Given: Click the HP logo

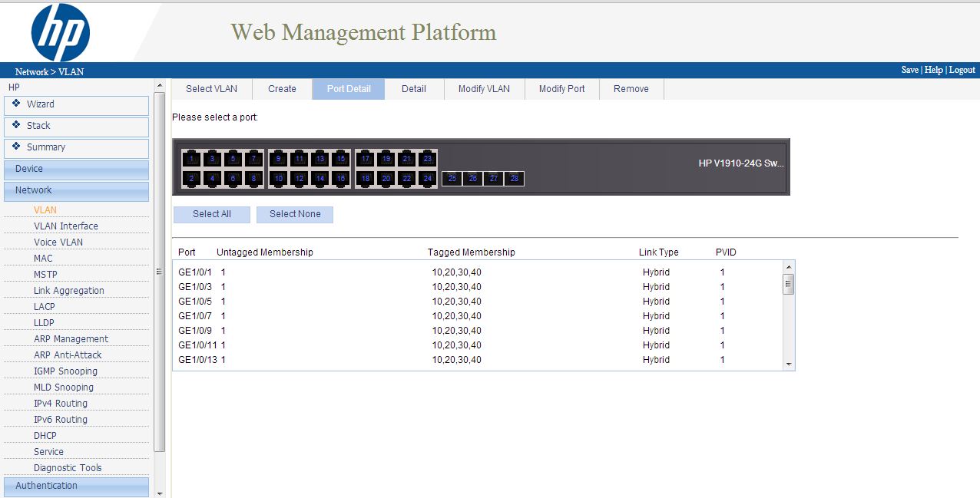Looking at the screenshot, I should [61, 32].
